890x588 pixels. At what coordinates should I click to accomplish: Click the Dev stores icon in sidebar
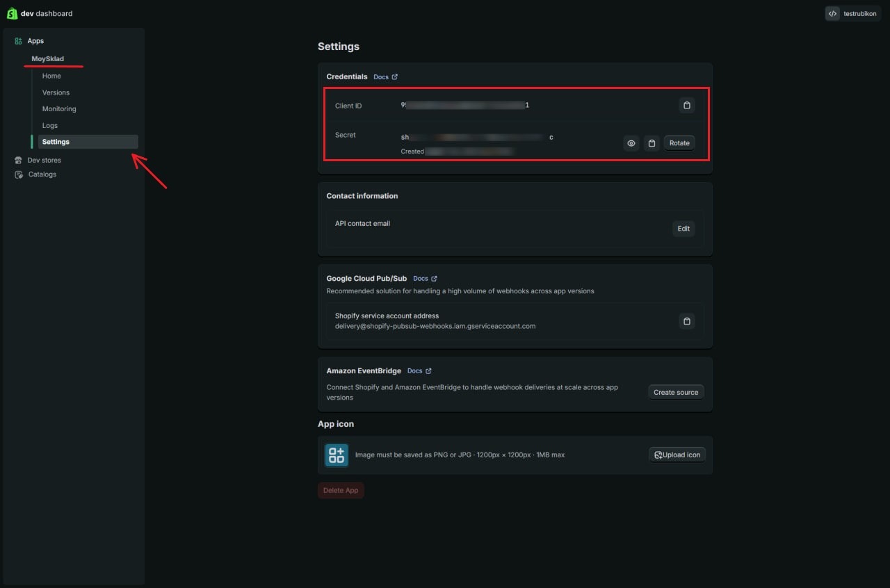click(19, 160)
